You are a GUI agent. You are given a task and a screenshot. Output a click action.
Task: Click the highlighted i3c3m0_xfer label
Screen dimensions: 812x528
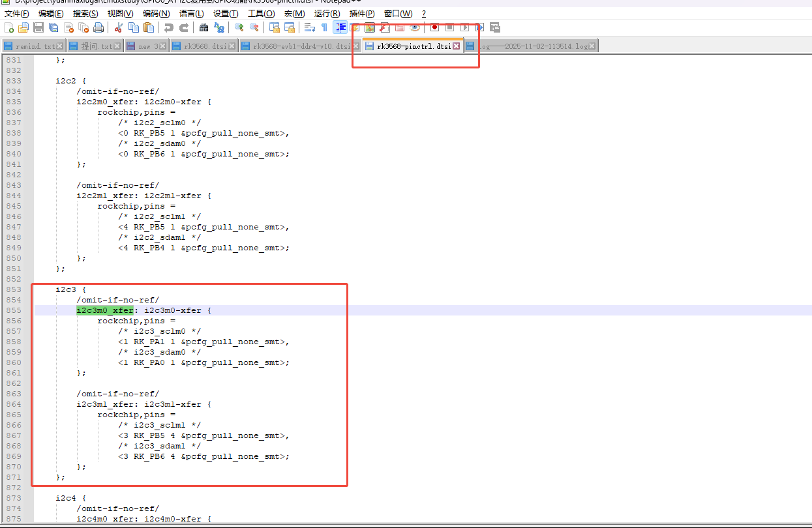point(105,310)
